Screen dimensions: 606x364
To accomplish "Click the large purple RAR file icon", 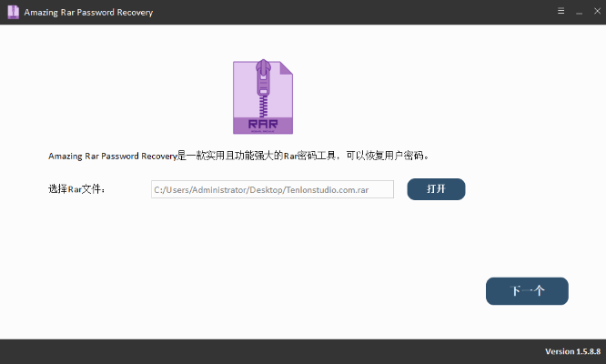I will coord(263,97).
